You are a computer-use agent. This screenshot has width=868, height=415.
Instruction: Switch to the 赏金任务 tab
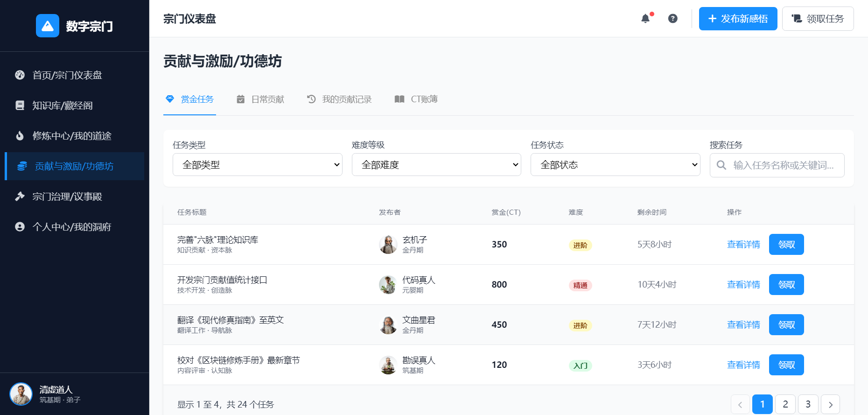189,99
